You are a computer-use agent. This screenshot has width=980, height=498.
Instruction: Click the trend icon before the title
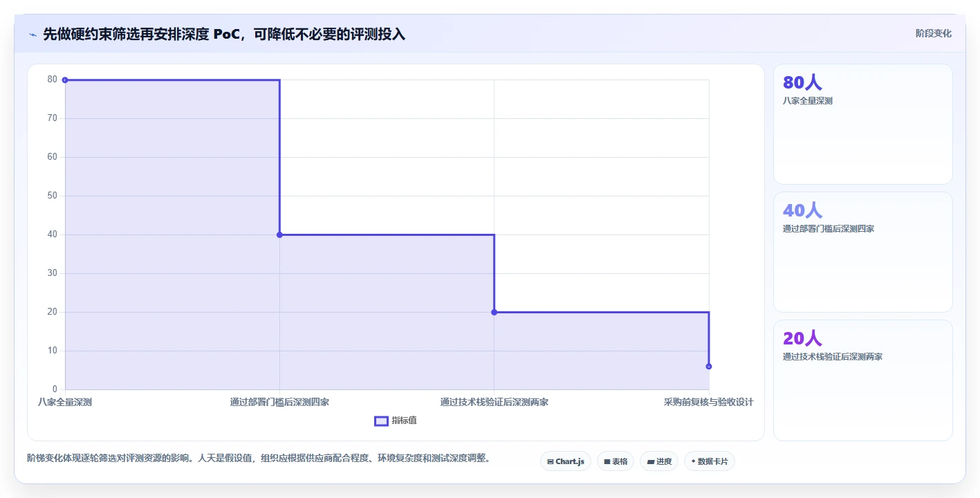(33, 34)
